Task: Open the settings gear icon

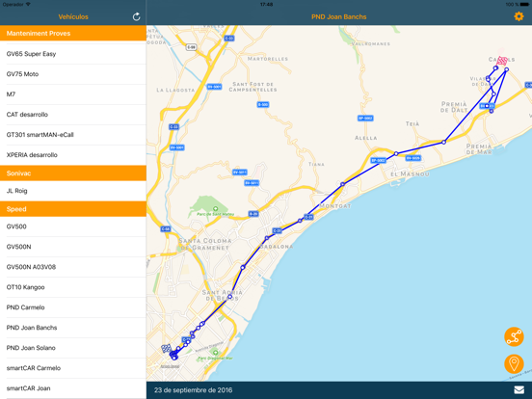Action: (x=519, y=16)
